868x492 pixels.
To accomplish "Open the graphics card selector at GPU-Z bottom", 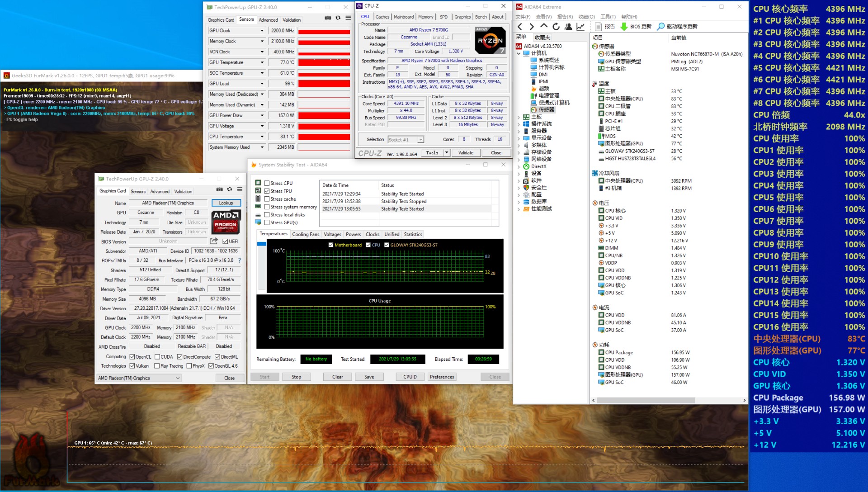I will click(x=177, y=378).
